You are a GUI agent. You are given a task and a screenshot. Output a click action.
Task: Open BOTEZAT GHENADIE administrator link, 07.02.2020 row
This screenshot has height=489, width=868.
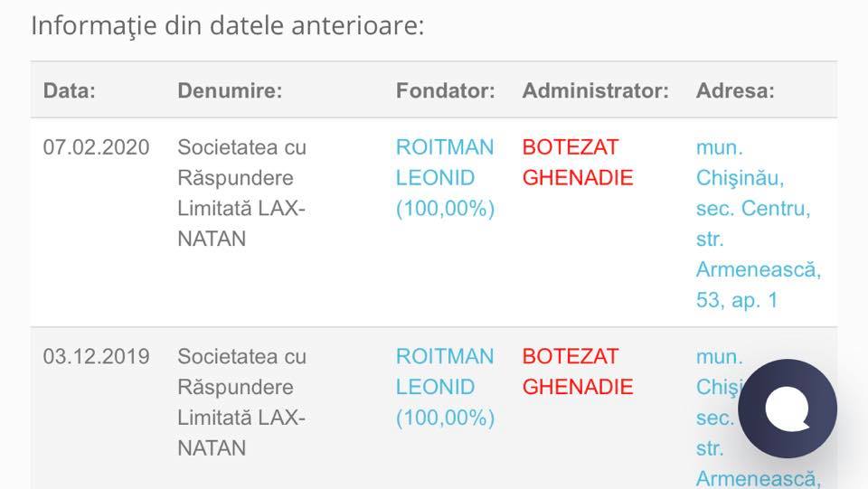click(578, 162)
